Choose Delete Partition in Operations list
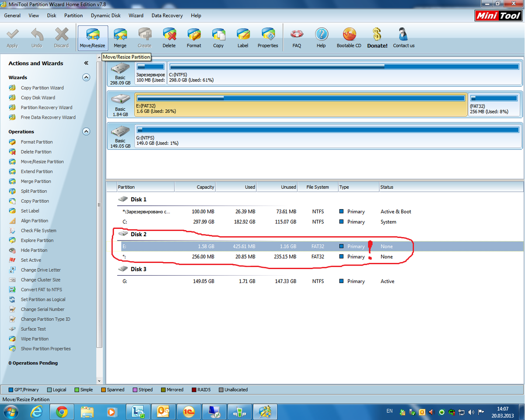The image size is (525, 420). click(x=36, y=152)
